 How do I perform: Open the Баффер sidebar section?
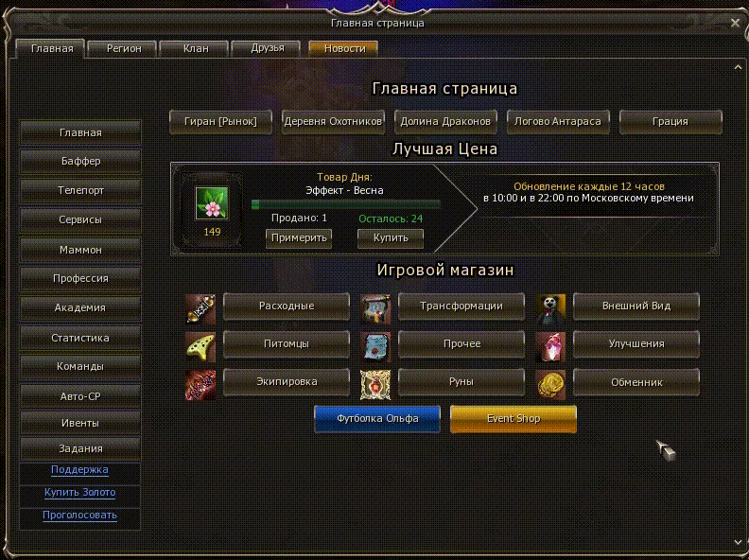[80, 162]
